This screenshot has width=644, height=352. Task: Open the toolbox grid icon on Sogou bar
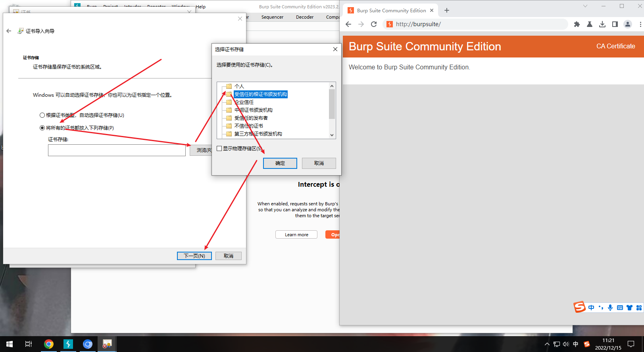[x=639, y=308]
